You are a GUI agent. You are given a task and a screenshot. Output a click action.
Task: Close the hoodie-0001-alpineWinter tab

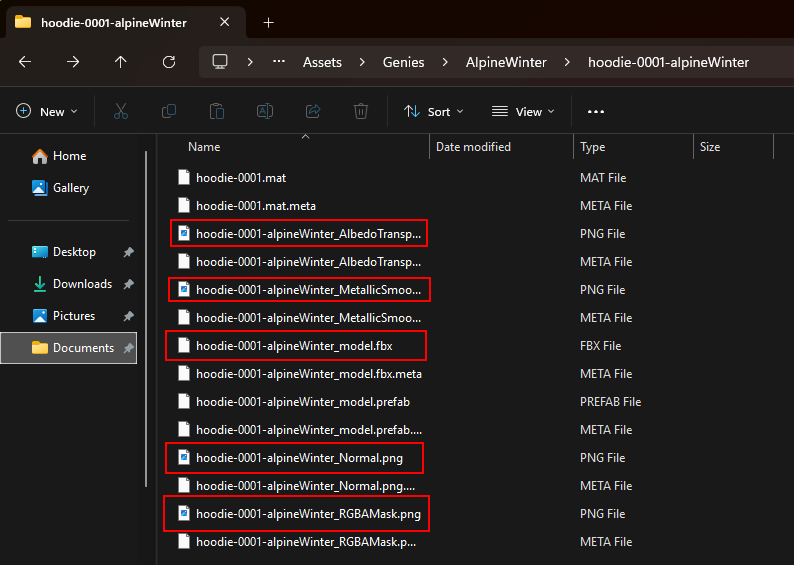[225, 22]
